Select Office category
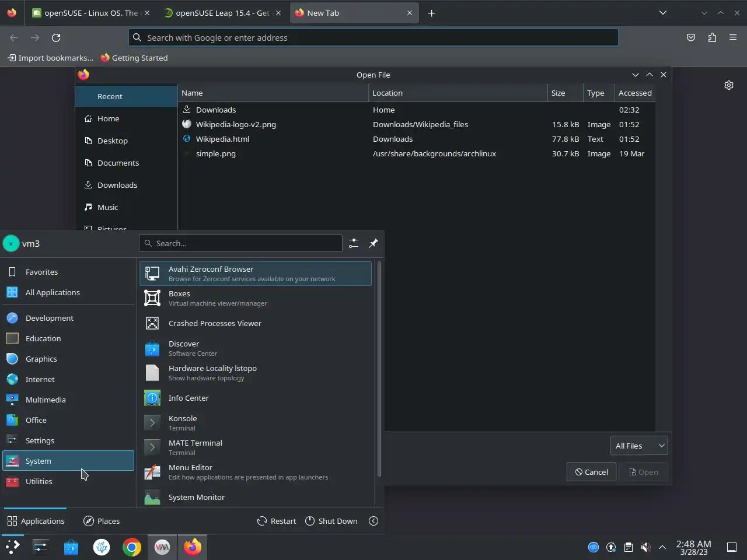Screen dimensions: 747x560 point(68,420)
